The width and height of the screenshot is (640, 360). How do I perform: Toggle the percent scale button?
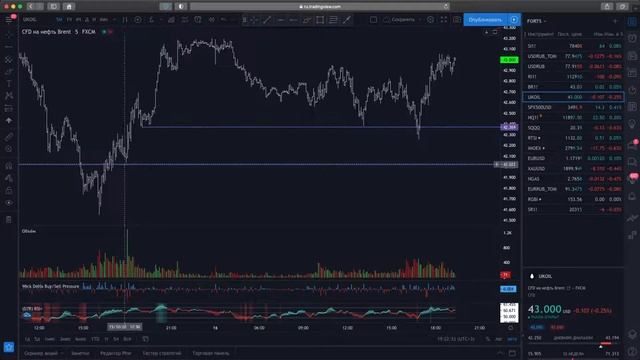coord(488,339)
